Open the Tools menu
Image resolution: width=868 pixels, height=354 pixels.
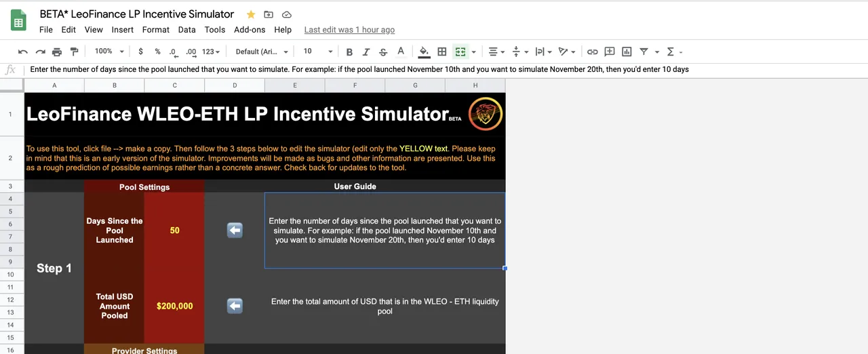[x=215, y=30]
